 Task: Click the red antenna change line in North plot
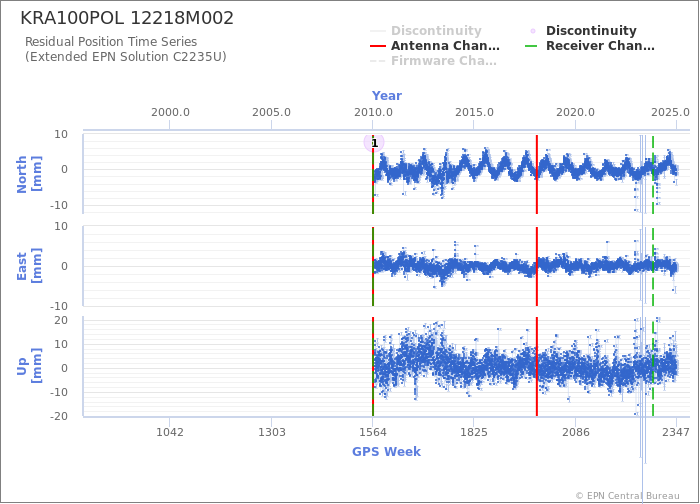click(537, 174)
